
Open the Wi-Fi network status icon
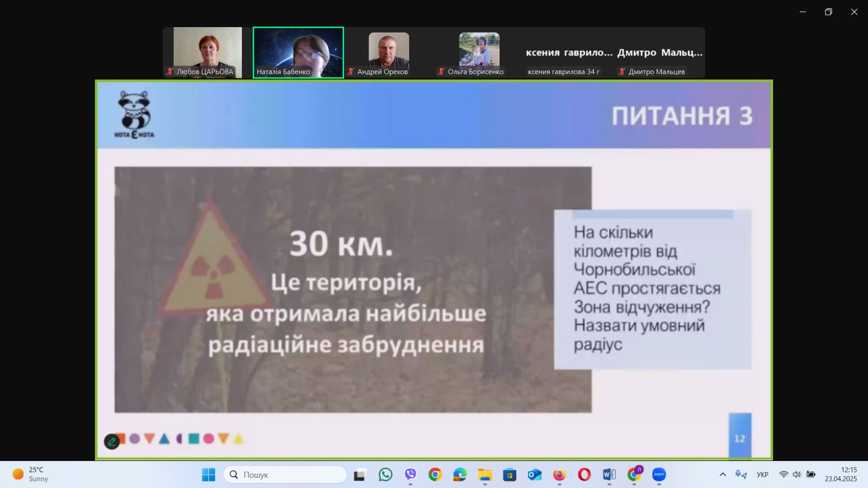(x=783, y=474)
